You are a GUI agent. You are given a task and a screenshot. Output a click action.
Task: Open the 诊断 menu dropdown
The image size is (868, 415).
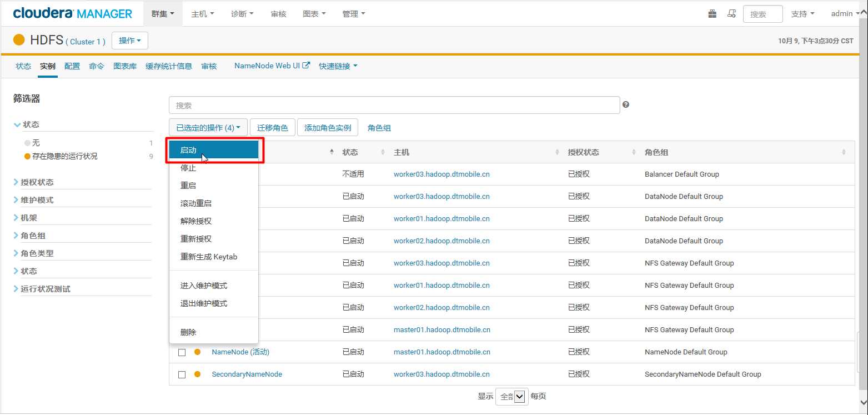tap(242, 14)
